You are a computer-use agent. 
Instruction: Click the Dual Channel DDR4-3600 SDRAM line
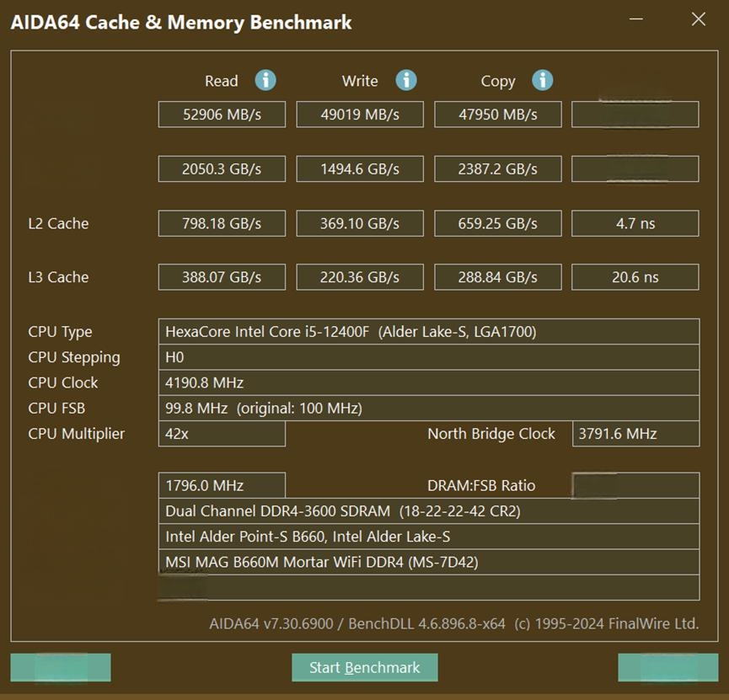[429, 510]
